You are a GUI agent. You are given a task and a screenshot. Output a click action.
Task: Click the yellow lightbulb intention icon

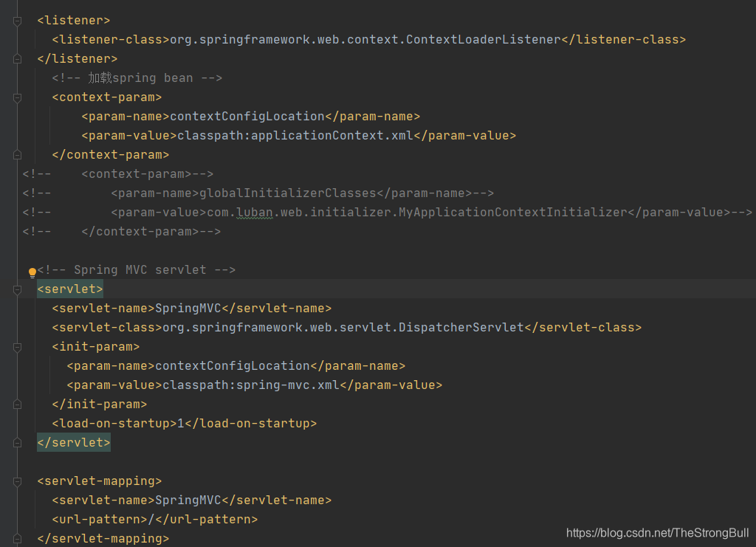[32, 272]
